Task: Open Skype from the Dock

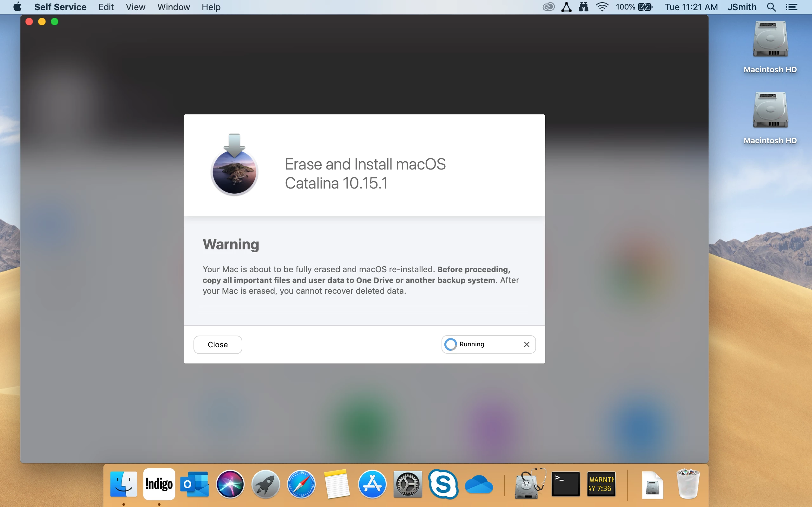Action: tap(443, 484)
